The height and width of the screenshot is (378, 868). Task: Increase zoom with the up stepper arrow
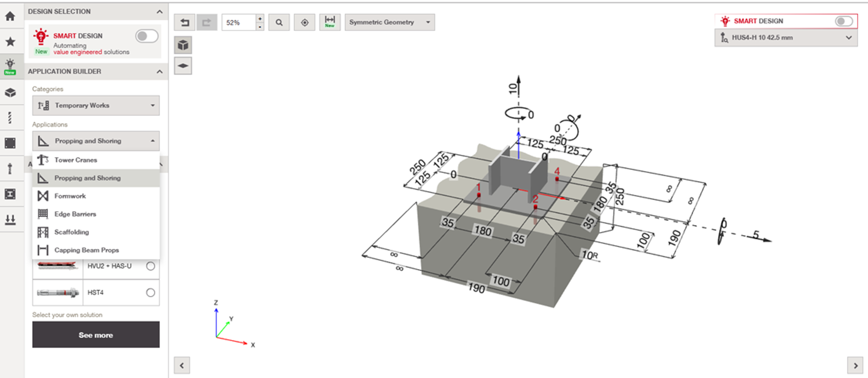pyautogui.click(x=260, y=18)
